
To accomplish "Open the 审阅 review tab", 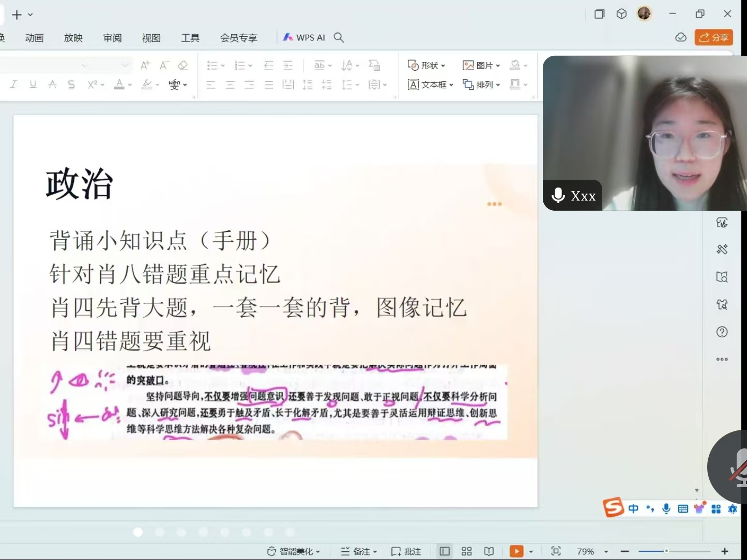I will pos(112,38).
